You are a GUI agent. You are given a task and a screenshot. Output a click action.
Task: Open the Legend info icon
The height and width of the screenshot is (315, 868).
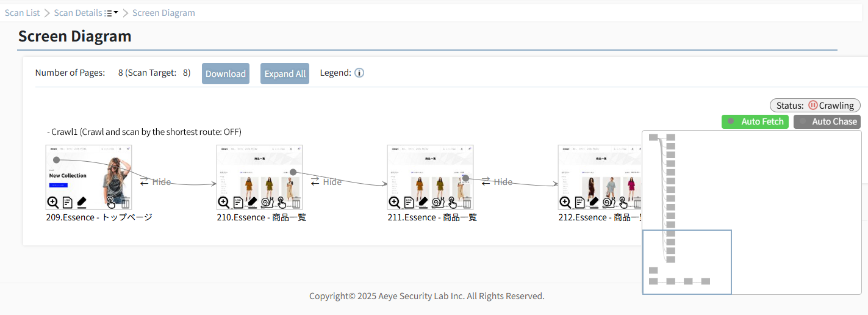click(359, 73)
